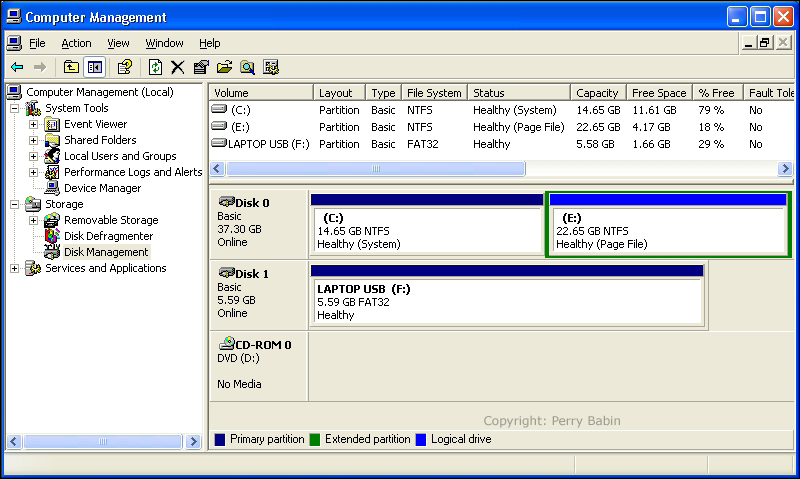Expand the Event Viewer node
The height and width of the screenshot is (479, 800).
[33, 124]
